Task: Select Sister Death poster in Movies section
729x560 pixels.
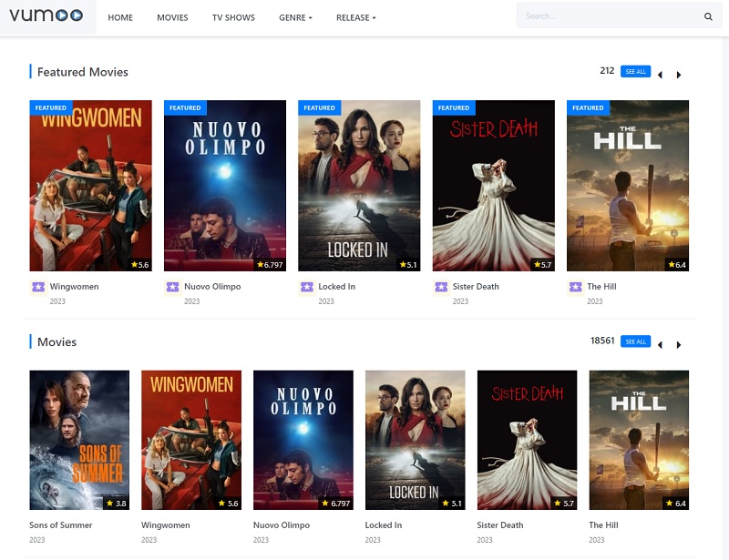Action: point(528,440)
